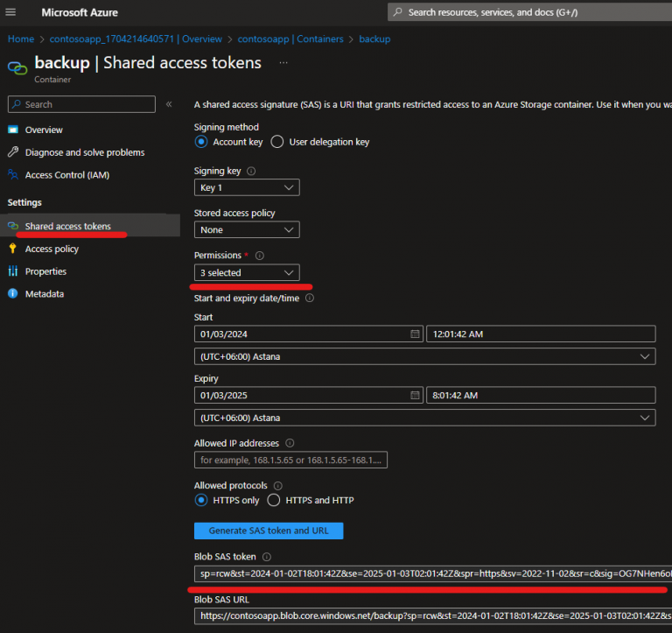Go to Access Control (IAM) in sidebar
Screen dimensions: 672x633
(x=66, y=175)
